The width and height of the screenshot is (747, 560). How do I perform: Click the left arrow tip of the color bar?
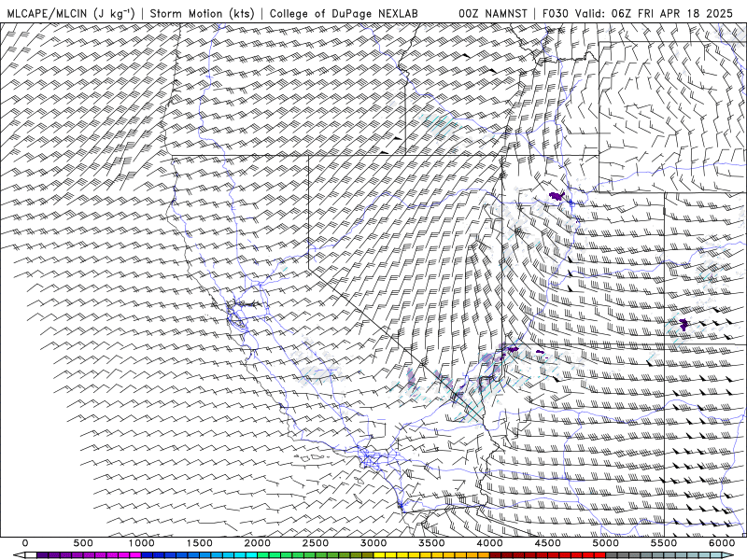pos(18,555)
